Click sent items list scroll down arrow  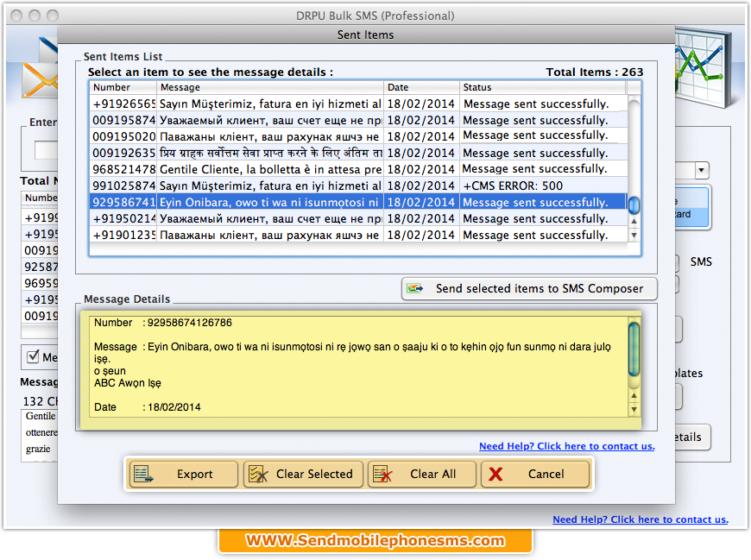point(634,235)
